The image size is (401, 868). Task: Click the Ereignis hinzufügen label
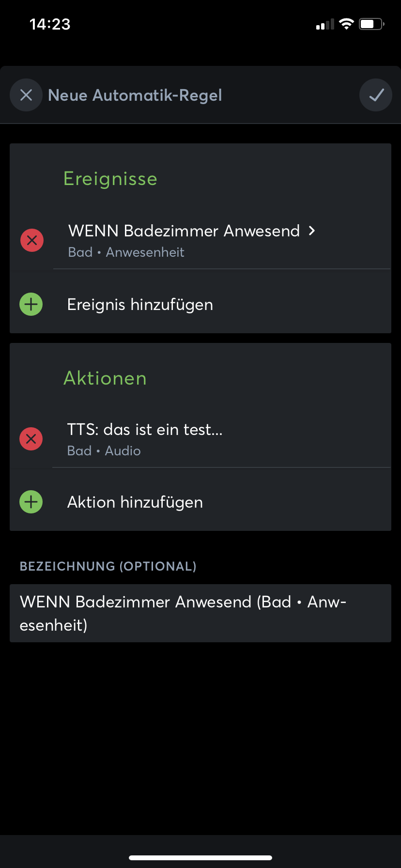pyautogui.click(x=140, y=305)
